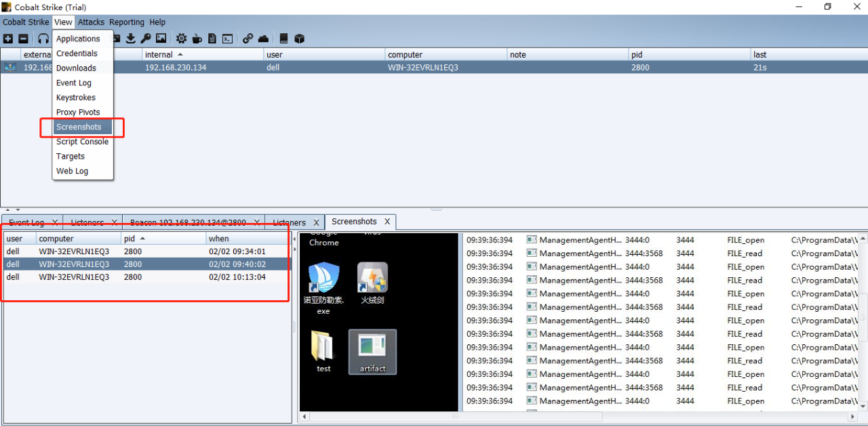Click the View menu in the menu bar
This screenshot has height=427, width=868.
tap(63, 22)
